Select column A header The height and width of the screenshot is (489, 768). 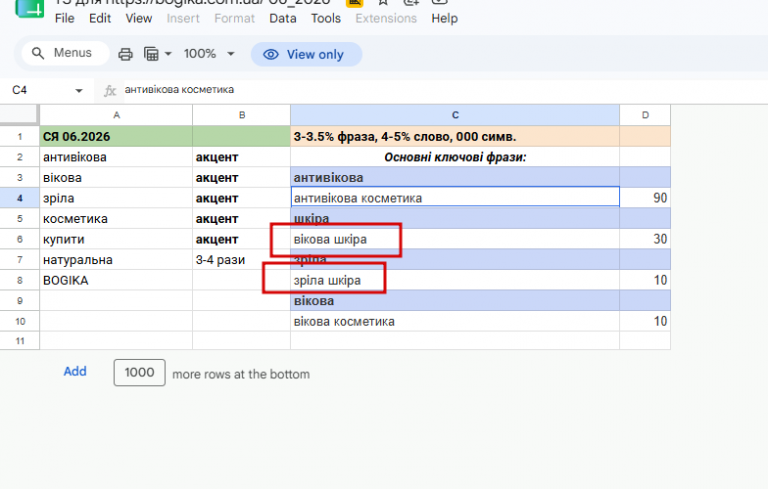[x=116, y=115]
